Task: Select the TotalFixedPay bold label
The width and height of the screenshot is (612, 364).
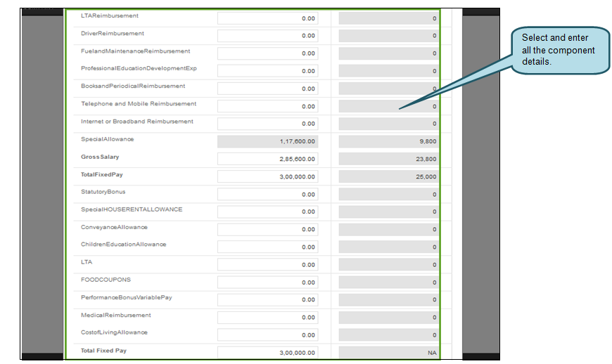Action: click(102, 174)
